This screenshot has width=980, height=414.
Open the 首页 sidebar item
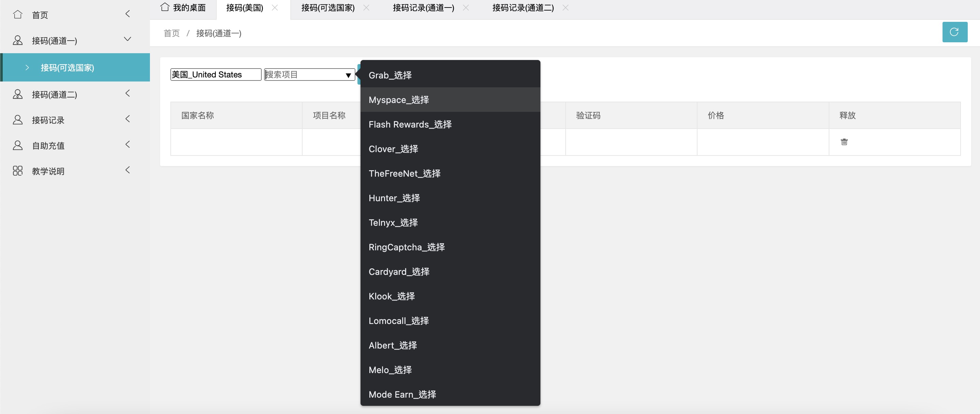point(75,14)
